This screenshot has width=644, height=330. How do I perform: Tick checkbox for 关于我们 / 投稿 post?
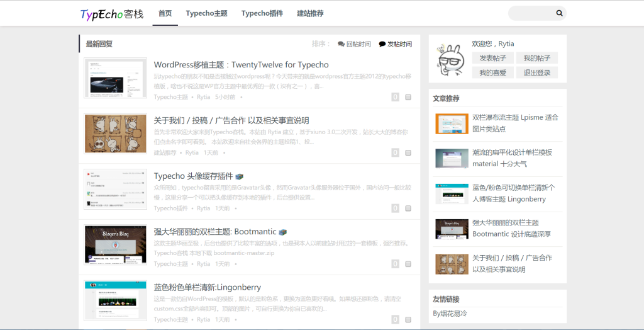[408, 152]
